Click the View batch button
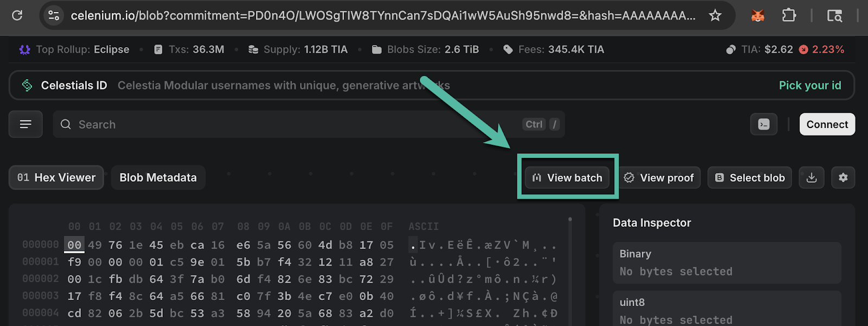868x326 pixels. click(567, 177)
